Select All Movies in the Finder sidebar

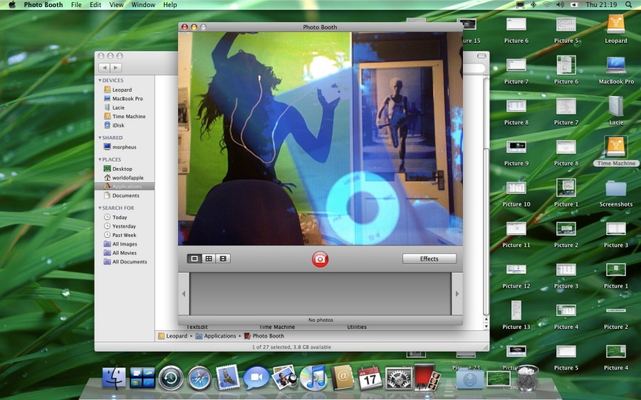[x=125, y=253]
